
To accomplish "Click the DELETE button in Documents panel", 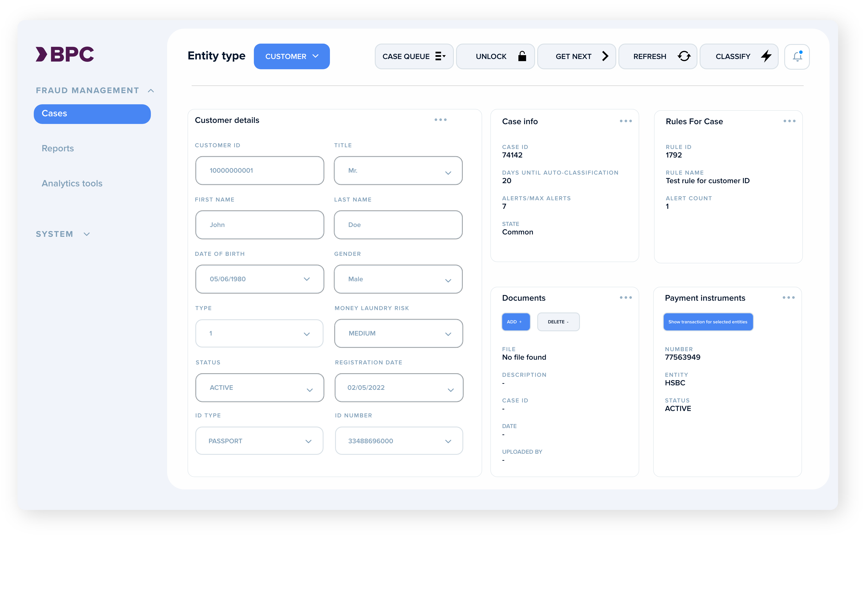I will tap(558, 321).
